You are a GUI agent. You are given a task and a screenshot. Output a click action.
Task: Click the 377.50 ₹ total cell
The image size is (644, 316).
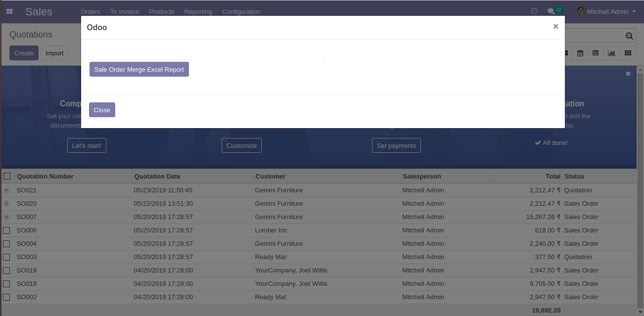tap(549, 257)
